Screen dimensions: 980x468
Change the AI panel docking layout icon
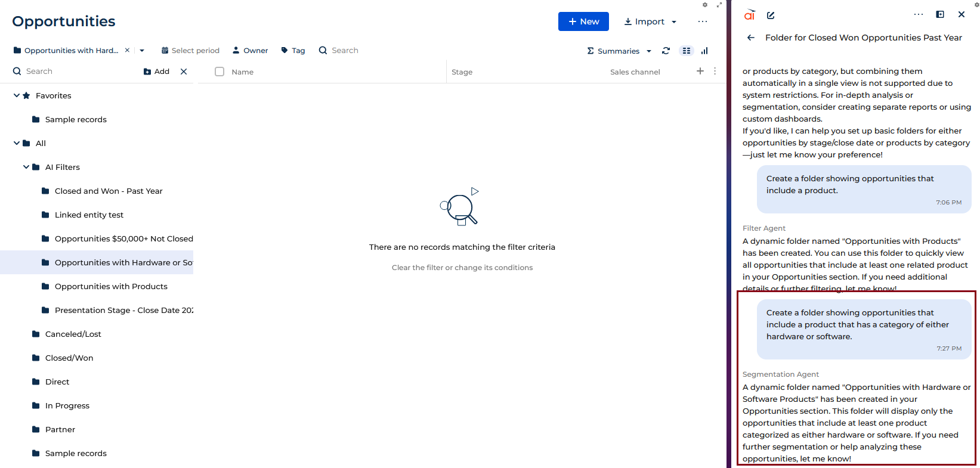pos(940,14)
